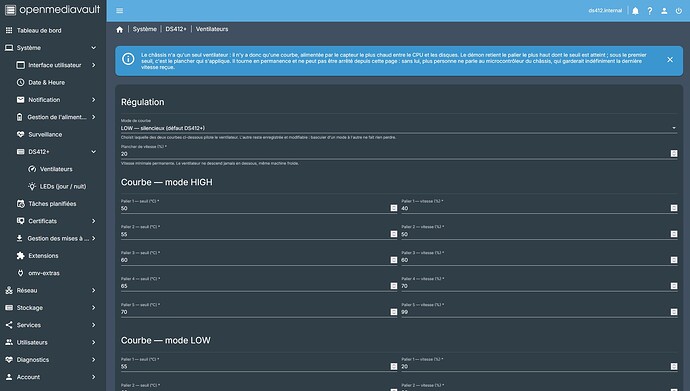Viewport: 690px width, 391px height.
Task: Click stepper of HIGH Palier 2 vitesse
Action: [x=674, y=234]
